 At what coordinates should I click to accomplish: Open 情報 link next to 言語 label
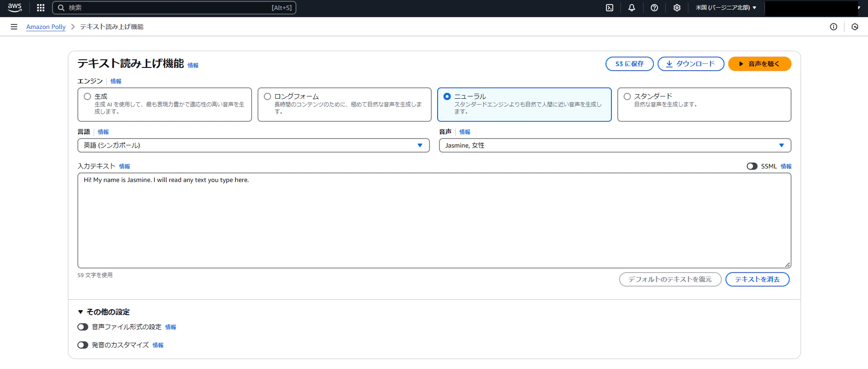pos(103,132)
